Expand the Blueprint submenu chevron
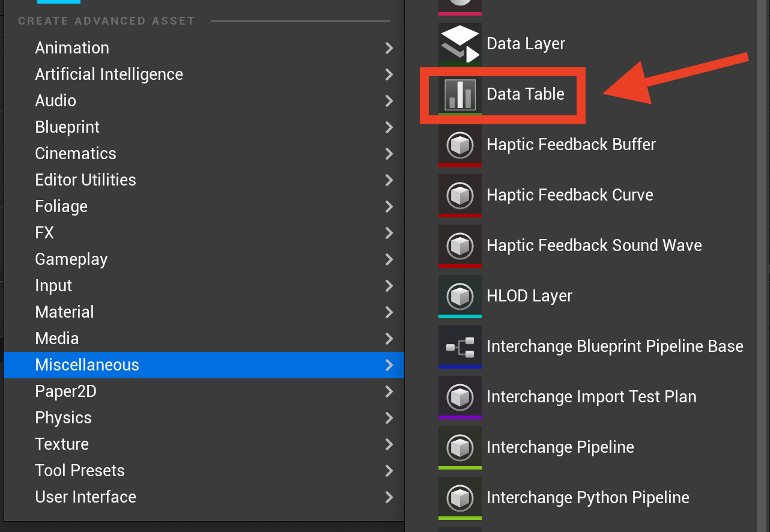The image size is (770, 532). (x=389, y=127)
